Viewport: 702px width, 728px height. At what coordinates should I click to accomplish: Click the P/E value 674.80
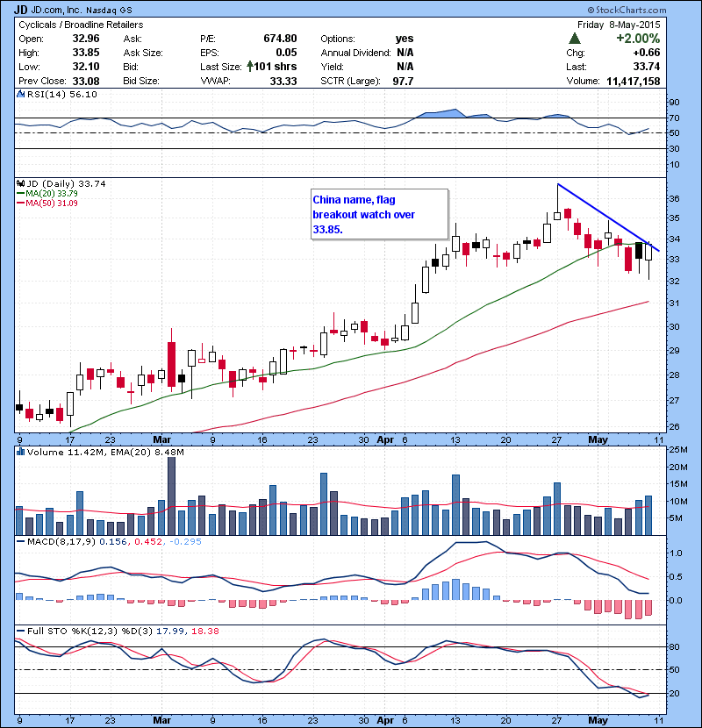click(x=280, y=39)
